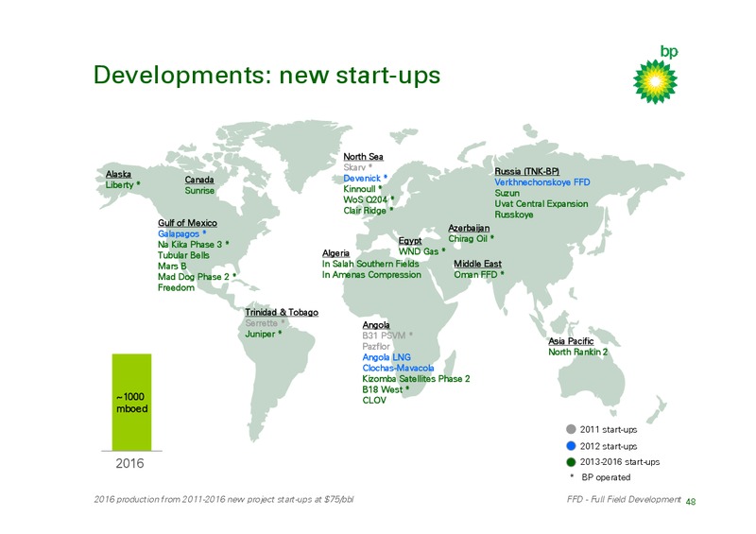This screenshot has height=534, width=756.
Task: Click the green 2013-2016 start-ups legend dot
Action: 571,461
